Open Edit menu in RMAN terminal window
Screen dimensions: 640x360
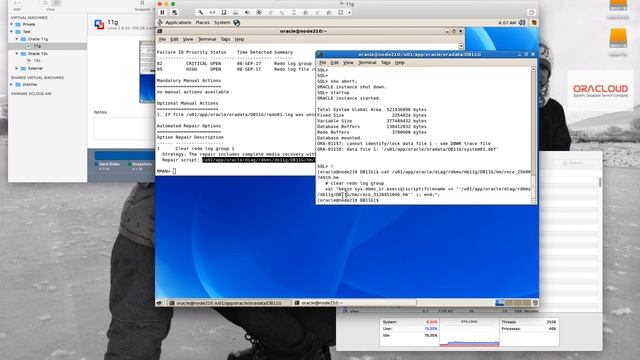pyautogui.click(x=174, y=39)
